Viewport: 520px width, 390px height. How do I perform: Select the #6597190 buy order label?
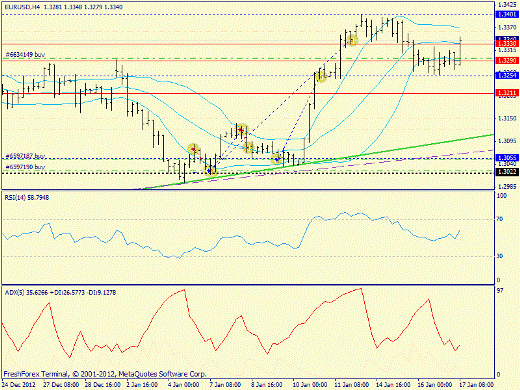(x=26, y=167)
